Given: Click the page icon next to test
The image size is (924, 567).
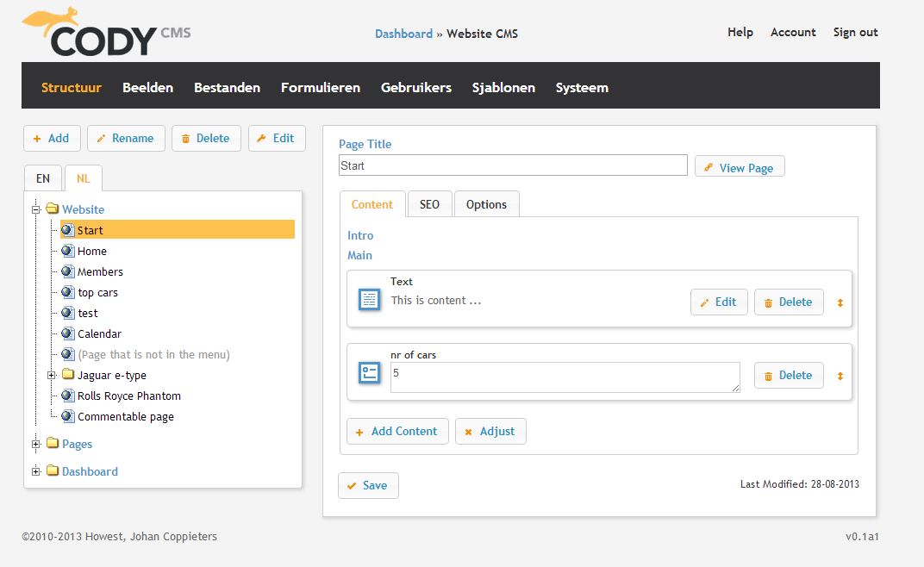Looking at the screenshot, I should point(68,313).
